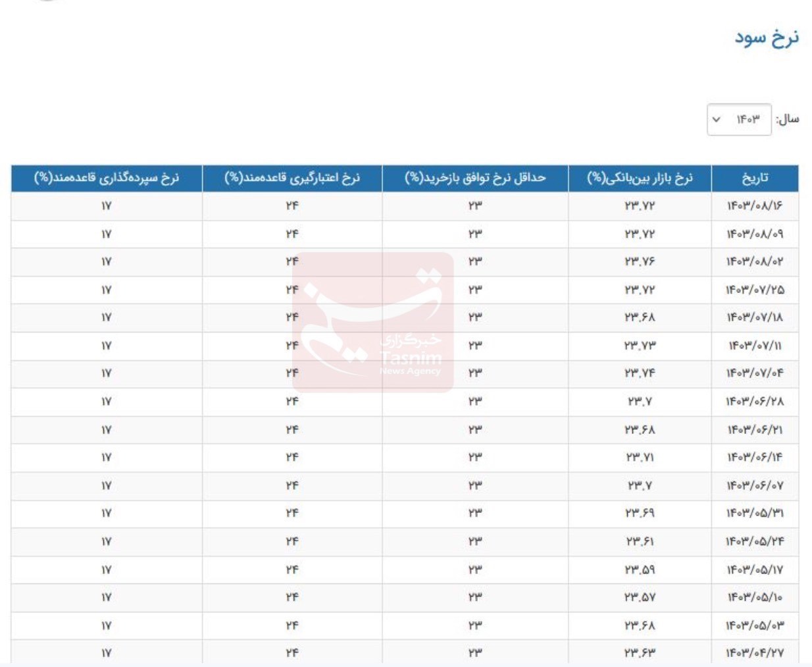
Task: Click the 'نرخ اعتبارگیری قاعده‌مند(%)' column header
Action: (x=292, y=178)
